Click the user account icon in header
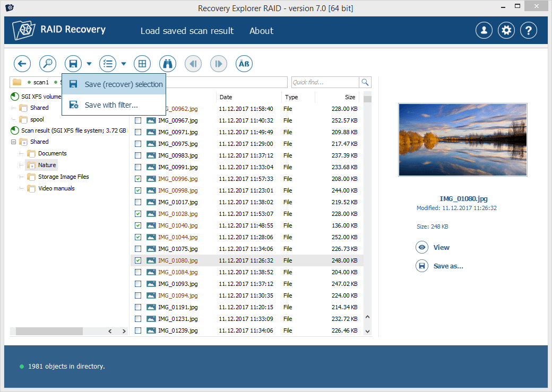This screenshot has width=552, height=392. point(484,30)
